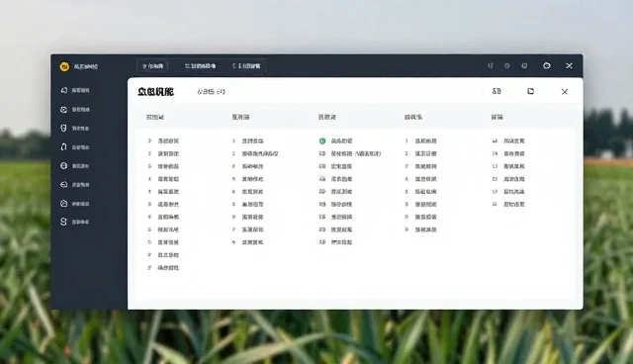Close the white panel with its X button
The image size is (633, 364).
[x=565, y=92]
